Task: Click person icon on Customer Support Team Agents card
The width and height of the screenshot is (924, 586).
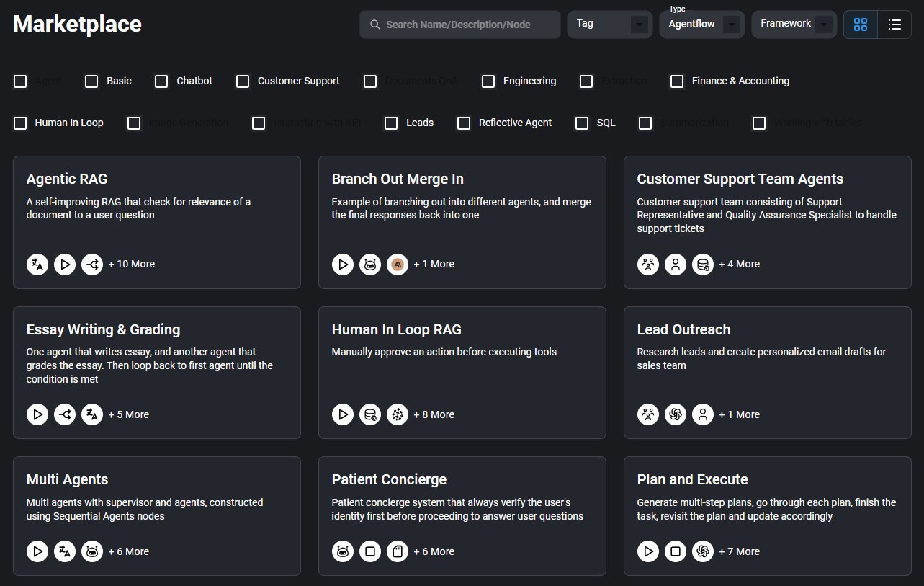Action: (x=676, y=265)
